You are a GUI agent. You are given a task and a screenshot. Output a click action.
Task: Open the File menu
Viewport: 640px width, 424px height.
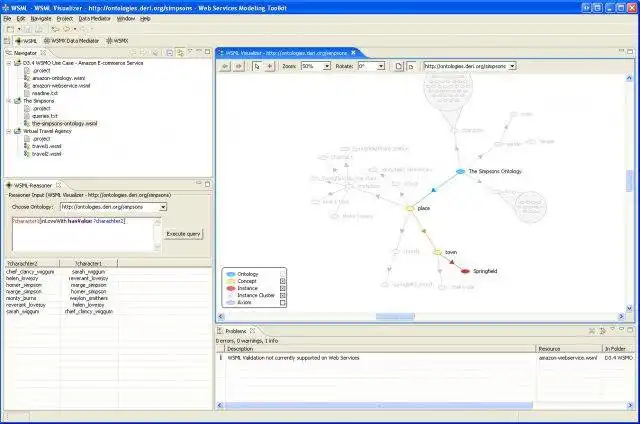[x=7, y=19]
